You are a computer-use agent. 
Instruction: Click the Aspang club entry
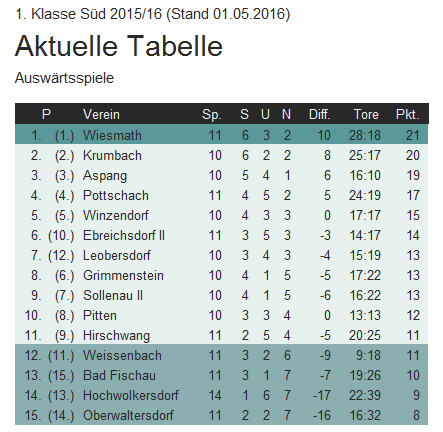pyautogui.click(x=105, y=176)
